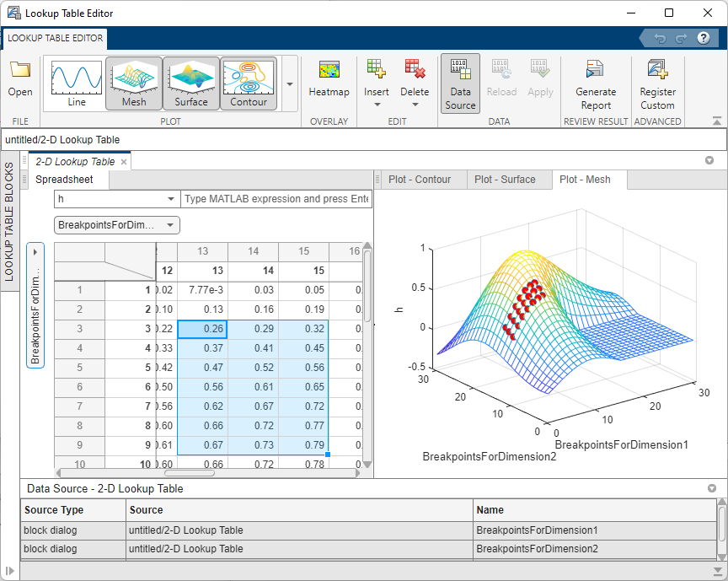Image resolution: width=728 pixels, height=581 pixels.
Task: Switch to the Plot - Contour tab
Action: coord(420,180)
